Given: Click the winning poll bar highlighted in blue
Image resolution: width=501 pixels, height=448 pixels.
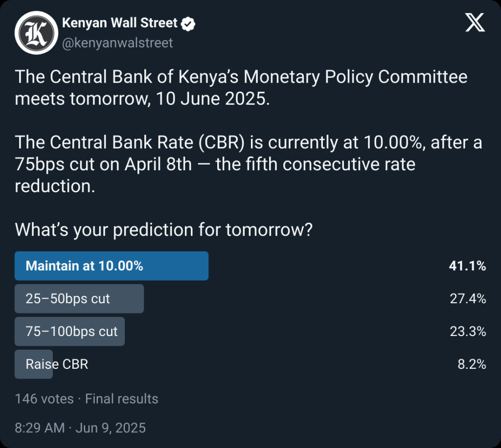Looking at the screenshot, I should [x=112, y=266].
